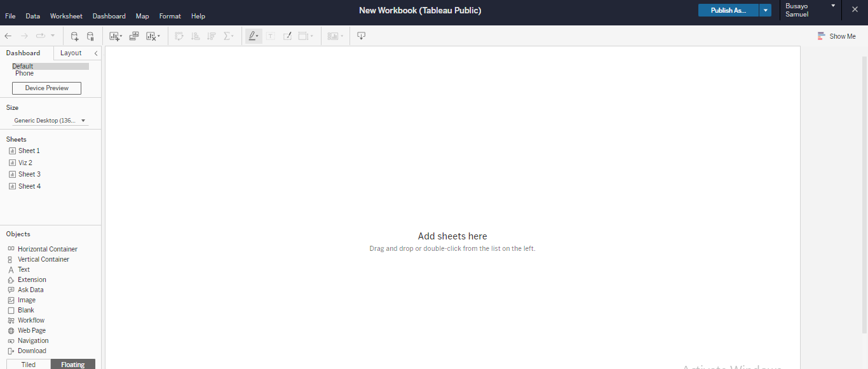Open the dropdown arrow beside New Worksheet

(x=121, y=37)
